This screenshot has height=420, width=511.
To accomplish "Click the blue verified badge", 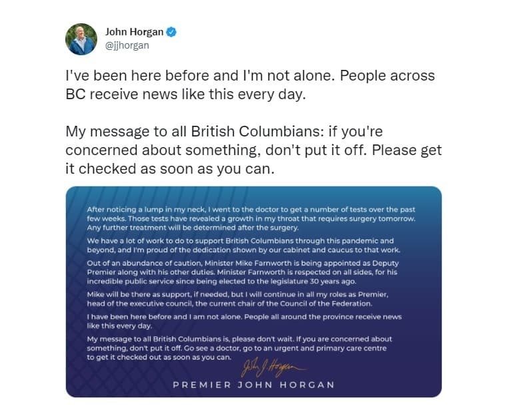I will (x=171, y=32).
